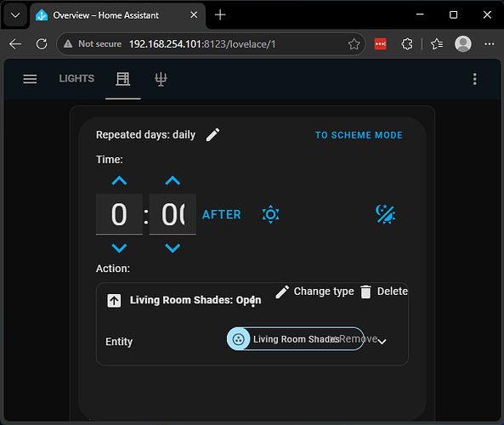Click the hour field showing 0
504x425 pixels.
tap(119, 214)
